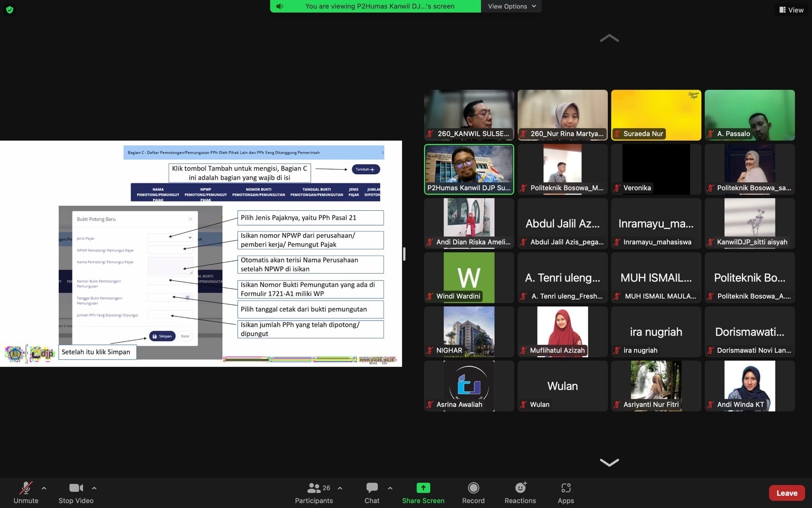This screenshot has width=812, height=508.
Task: Toggle Stop Video camera button
Action: (x=76, y=488)
